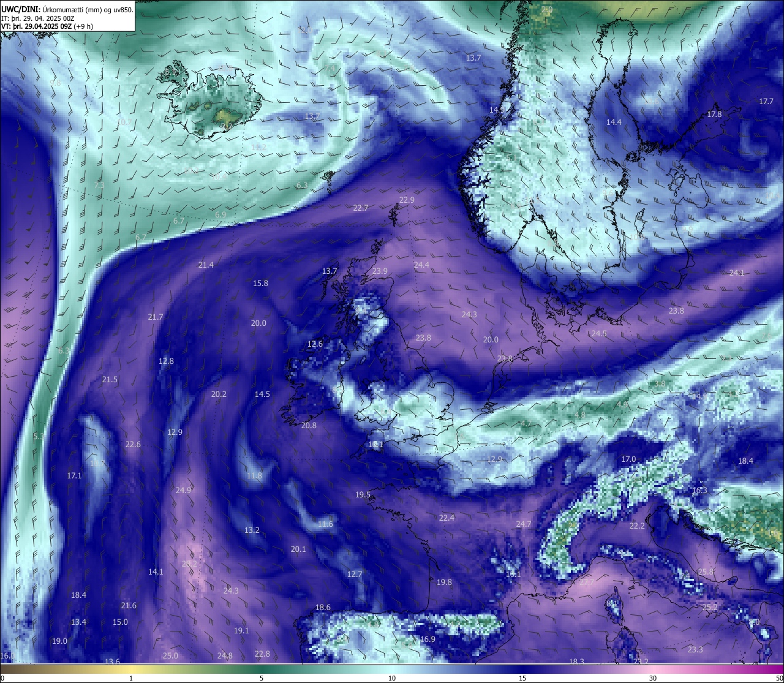Click the 22.2 value over northern Italy
The width and height of the screenshot is (784, 683).
point(637,526)
